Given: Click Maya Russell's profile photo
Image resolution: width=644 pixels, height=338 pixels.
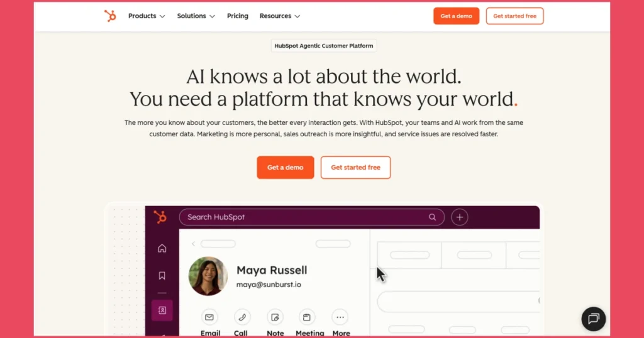Looking at the screenshot, I should pos(208,276).
